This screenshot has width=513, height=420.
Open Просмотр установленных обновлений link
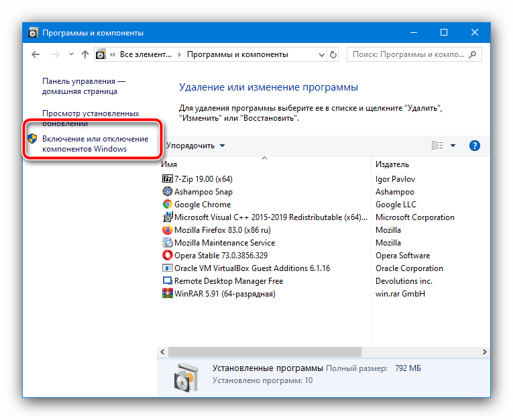pyautogui.click(x=91, y=118)
